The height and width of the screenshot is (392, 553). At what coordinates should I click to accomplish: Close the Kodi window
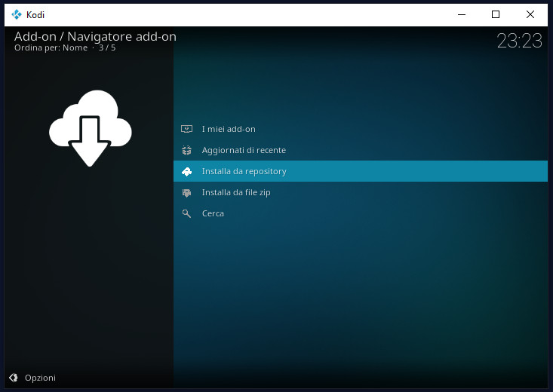pos(530,14)
